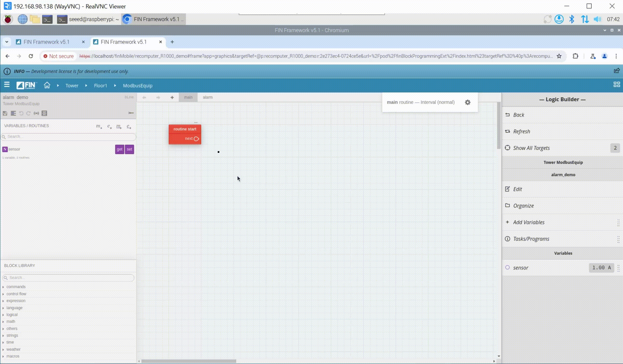Viewport: 623px width, 364px height.
Task: Toggle the next output port on routine start
Action: tap(196, 139)
